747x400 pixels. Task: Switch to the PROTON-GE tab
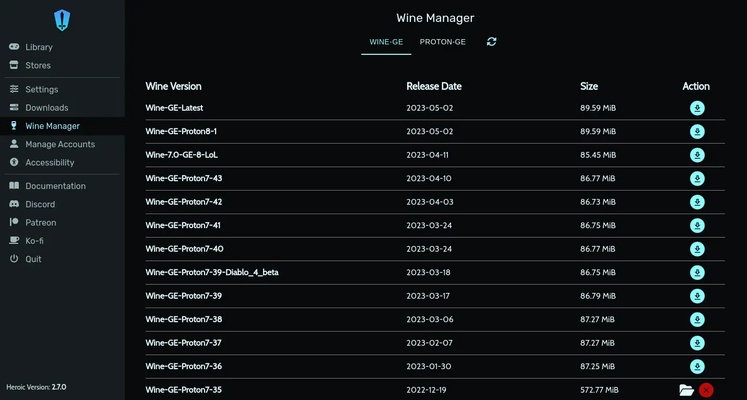[442, 42]
